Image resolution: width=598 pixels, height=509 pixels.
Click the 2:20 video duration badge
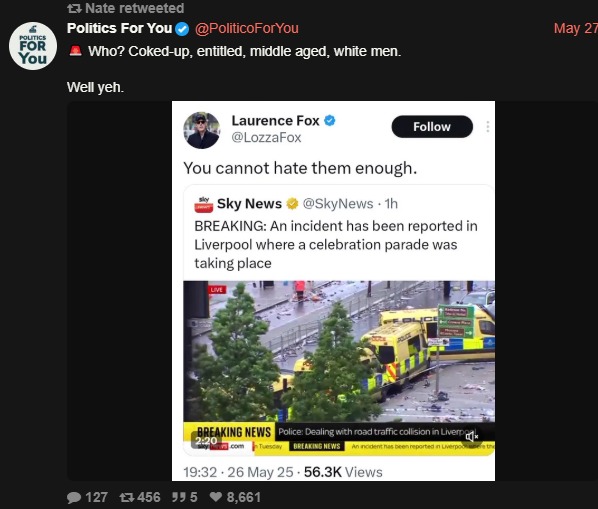[206, 441]
